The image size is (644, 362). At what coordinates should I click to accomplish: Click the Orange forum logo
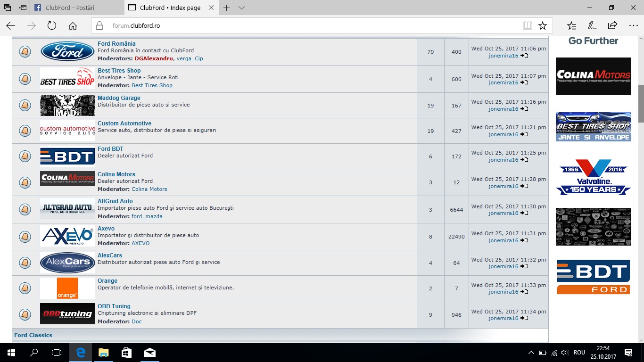[67, 288]
